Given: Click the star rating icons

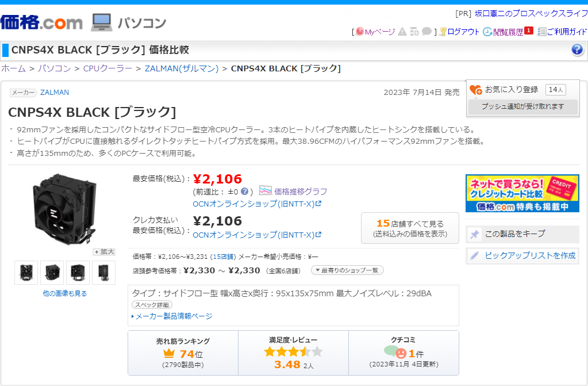Looking at the screenshot, I should pyautogui.click(x=293, y=352).
